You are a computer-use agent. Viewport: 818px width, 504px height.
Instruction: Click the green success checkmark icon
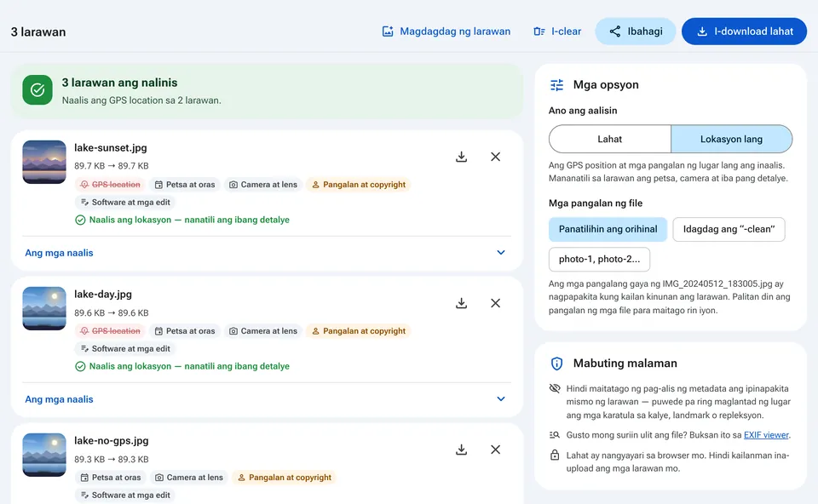point(37,90)
